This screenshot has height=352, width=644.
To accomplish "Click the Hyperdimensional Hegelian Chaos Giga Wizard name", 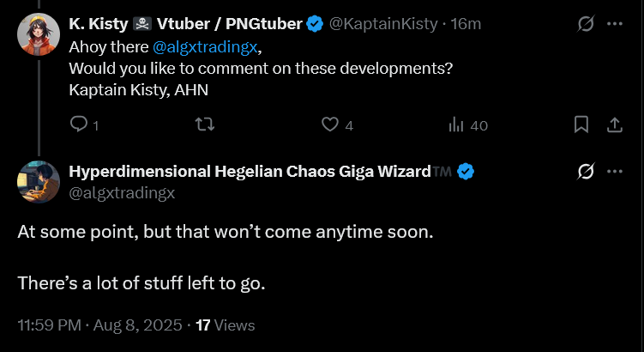I will point(250,172).
